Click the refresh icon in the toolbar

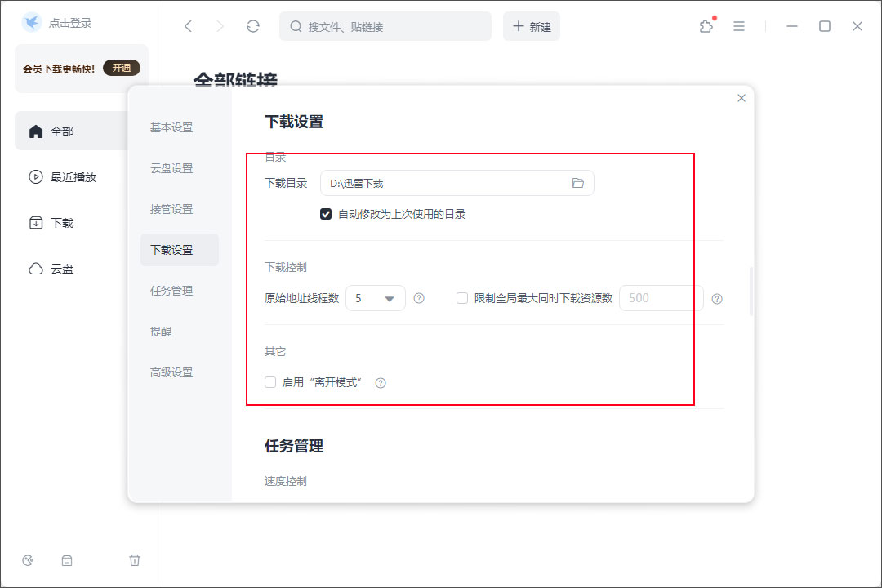click(253, 25)
